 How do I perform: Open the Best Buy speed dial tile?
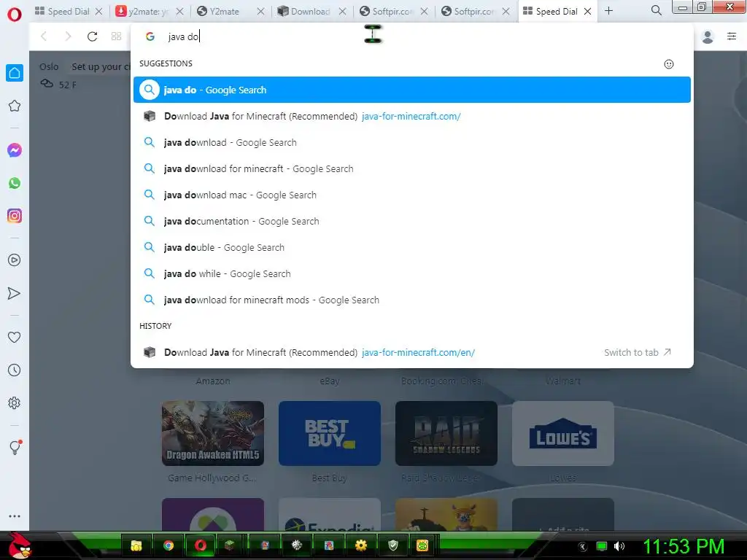(330, 433)
